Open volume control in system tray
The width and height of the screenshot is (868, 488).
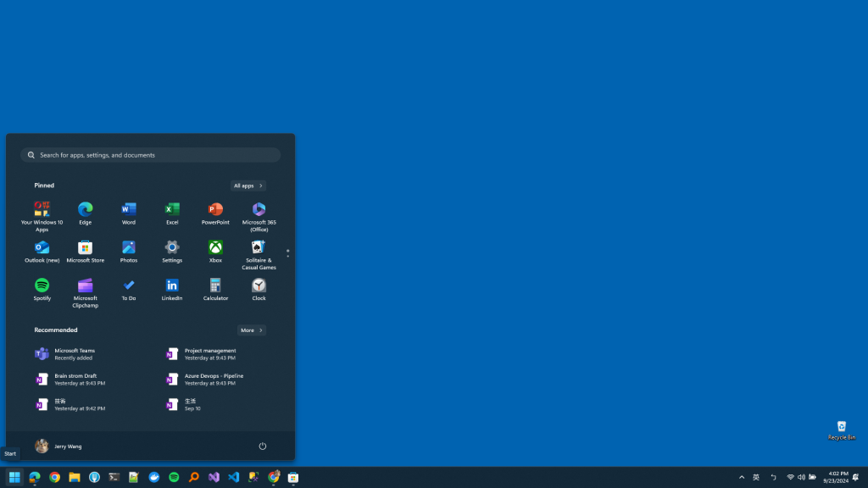801,477
